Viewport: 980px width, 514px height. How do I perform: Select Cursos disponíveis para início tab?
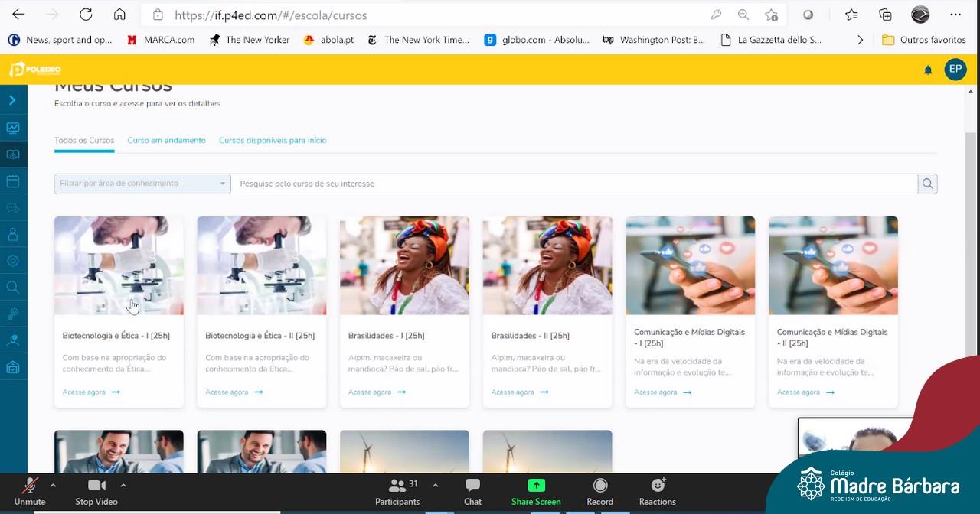pyautogui.click(x=273, y=141)
